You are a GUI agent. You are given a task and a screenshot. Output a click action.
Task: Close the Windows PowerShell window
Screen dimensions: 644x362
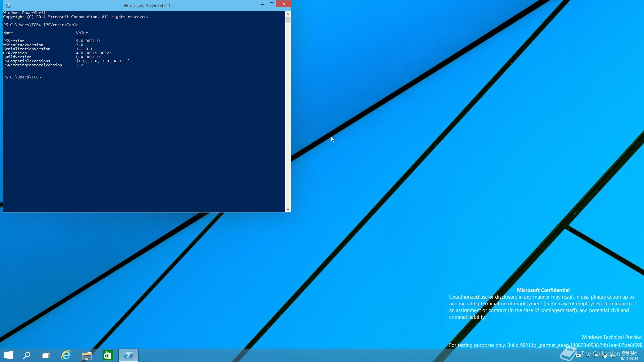coord(284,4)
